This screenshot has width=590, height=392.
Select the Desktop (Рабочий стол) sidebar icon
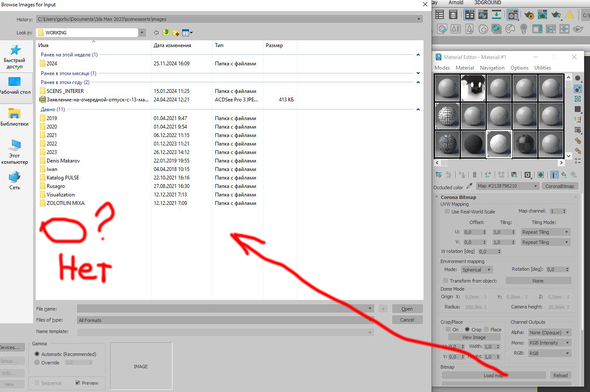point(15,85)
